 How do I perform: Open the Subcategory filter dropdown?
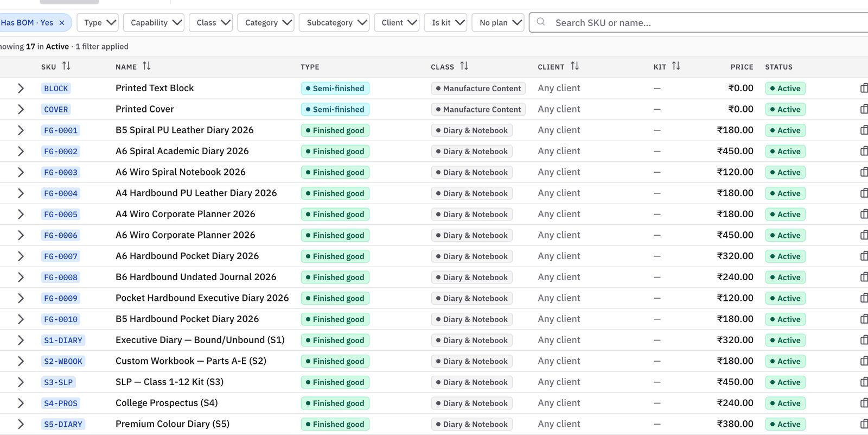334,23
